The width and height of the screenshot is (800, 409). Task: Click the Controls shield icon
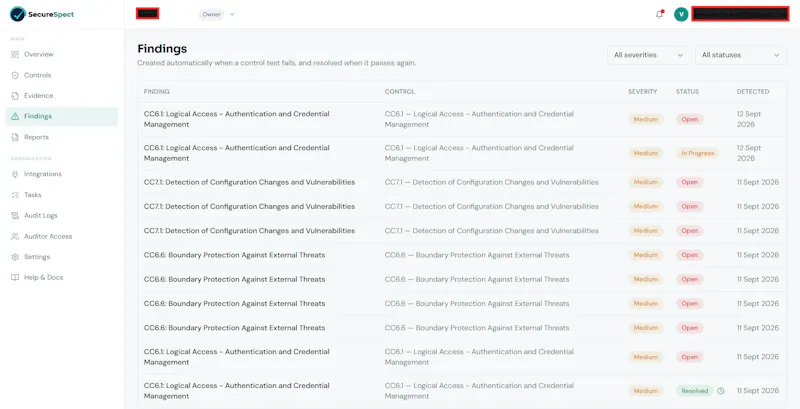pos(15,75)
